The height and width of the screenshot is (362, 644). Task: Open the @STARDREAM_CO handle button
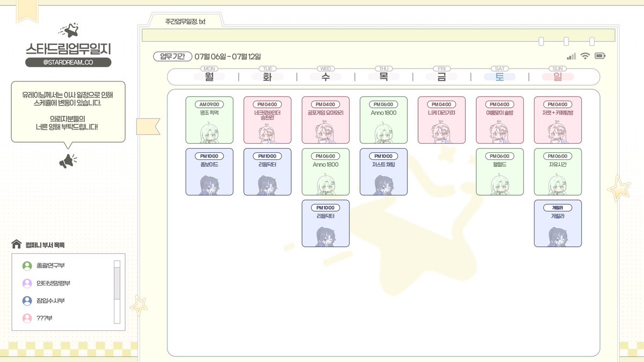point(68,62)
